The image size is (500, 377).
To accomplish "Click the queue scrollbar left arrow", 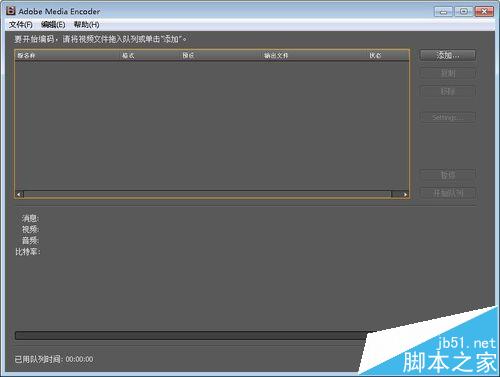I will 19,194.
